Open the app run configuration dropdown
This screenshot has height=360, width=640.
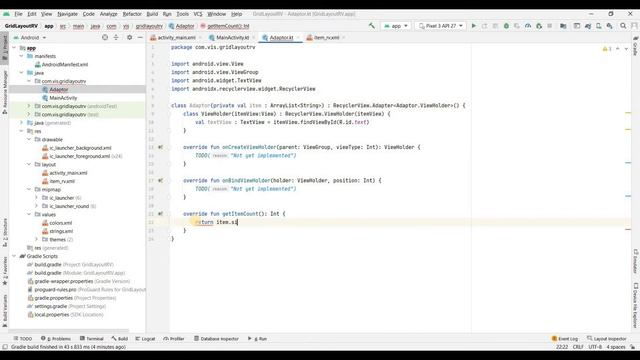click(x=396, y=26)
